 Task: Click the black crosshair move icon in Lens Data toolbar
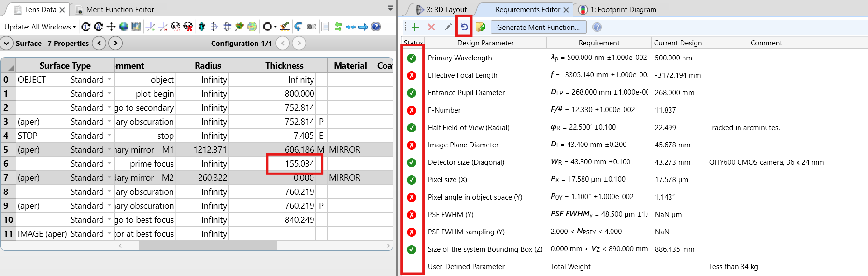tap(111, 27)
